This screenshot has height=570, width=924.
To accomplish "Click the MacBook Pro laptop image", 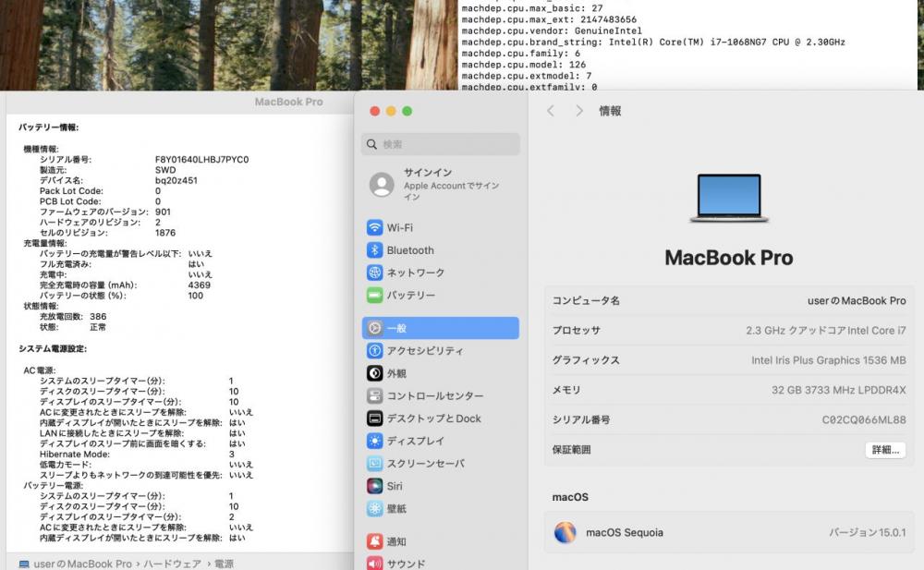I will (x=729, y=198).
